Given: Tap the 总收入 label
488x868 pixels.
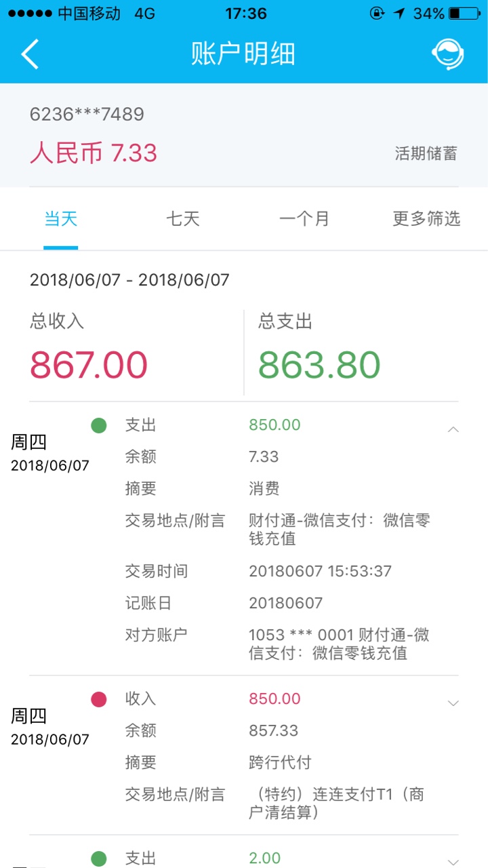Looking at the screenshot, I should (x=57, y=321).
